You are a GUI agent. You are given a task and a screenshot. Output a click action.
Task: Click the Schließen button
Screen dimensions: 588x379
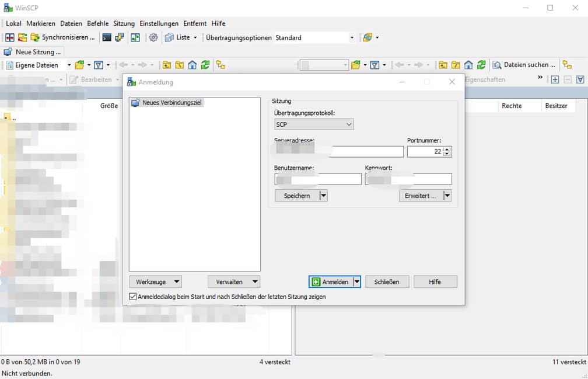pyautogui.click(x=387, y=282)
